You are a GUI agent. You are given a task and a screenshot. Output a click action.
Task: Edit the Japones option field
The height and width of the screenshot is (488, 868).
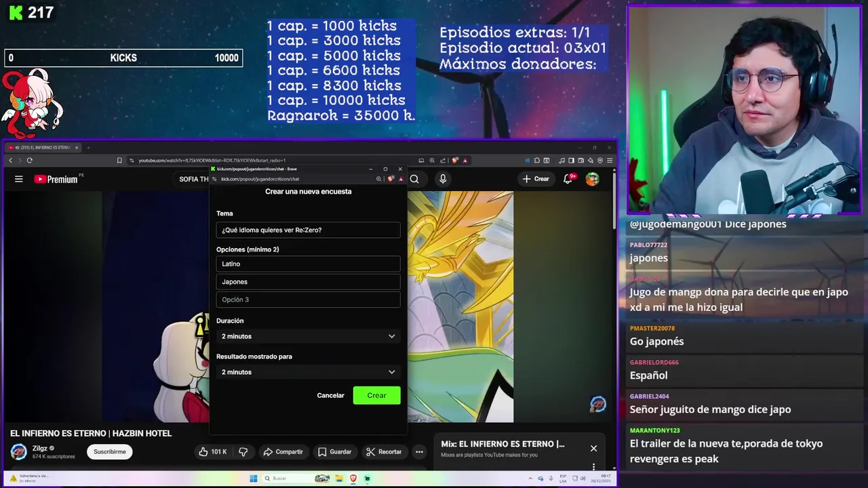coord(308,282)
